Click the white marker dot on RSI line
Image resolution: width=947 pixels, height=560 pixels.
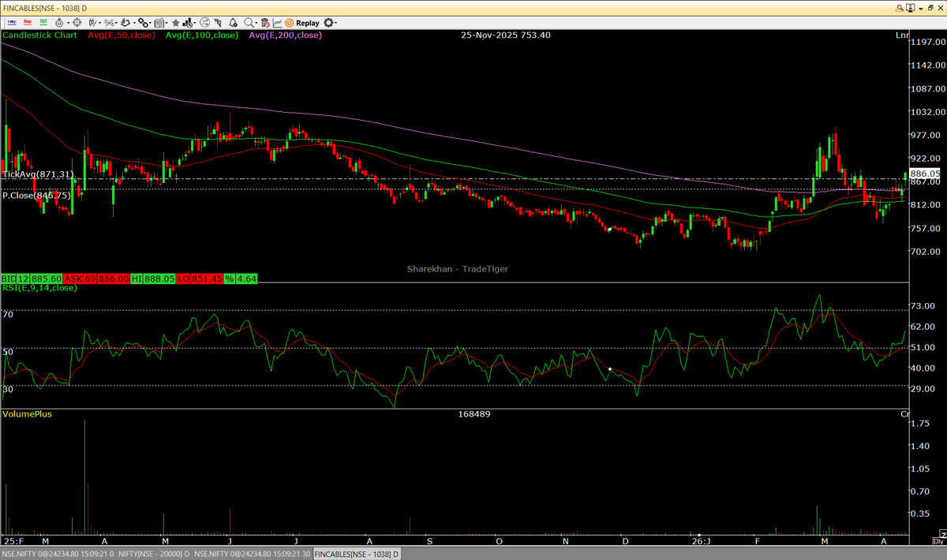point(610,369)
